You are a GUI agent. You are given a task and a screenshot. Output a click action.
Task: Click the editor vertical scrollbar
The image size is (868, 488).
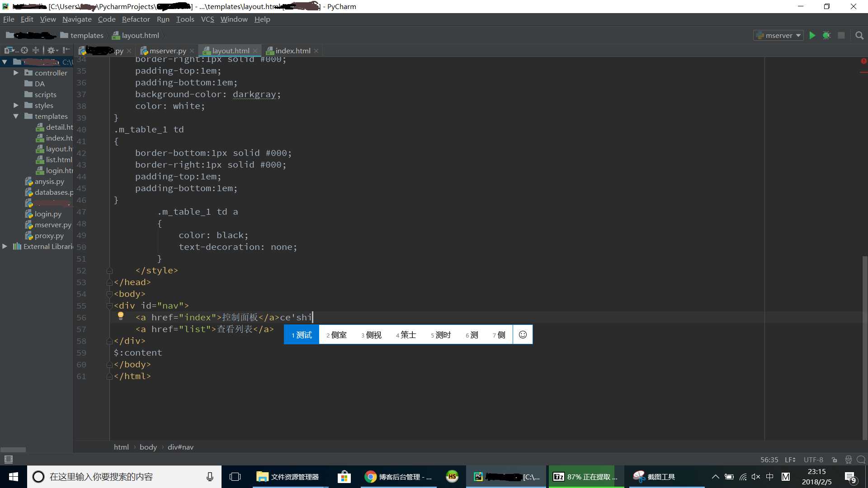point(865,348)
